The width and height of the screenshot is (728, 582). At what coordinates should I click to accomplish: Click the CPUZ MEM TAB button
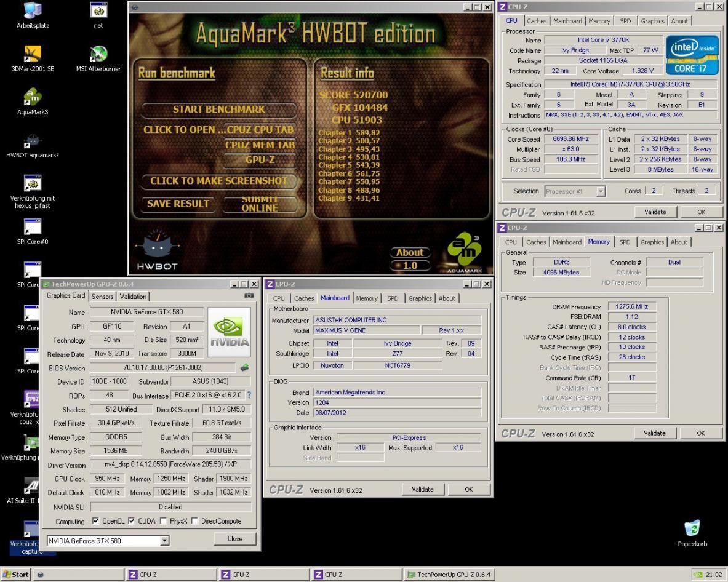tap(260, 145)
